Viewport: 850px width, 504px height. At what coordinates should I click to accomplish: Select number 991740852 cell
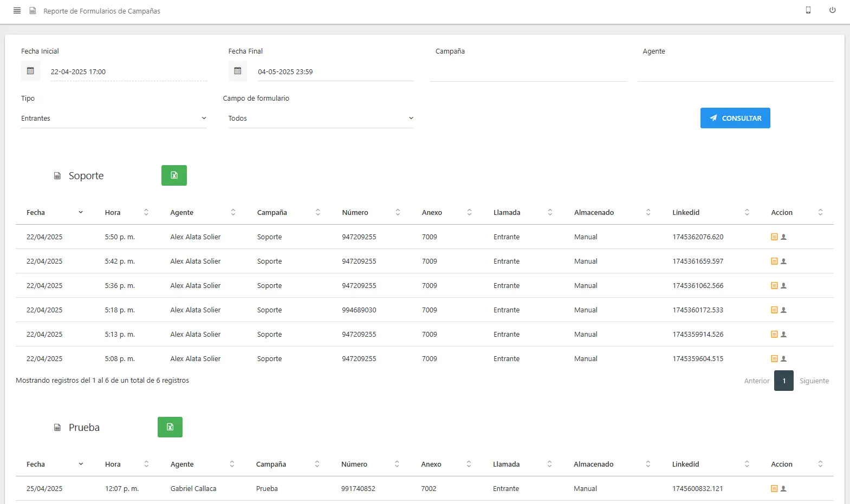(x=358, y=488)
